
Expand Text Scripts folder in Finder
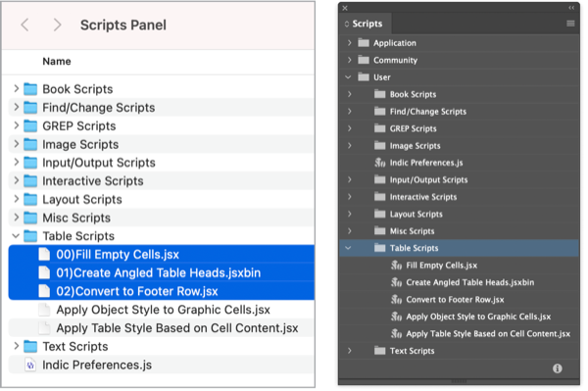point(16,346)
